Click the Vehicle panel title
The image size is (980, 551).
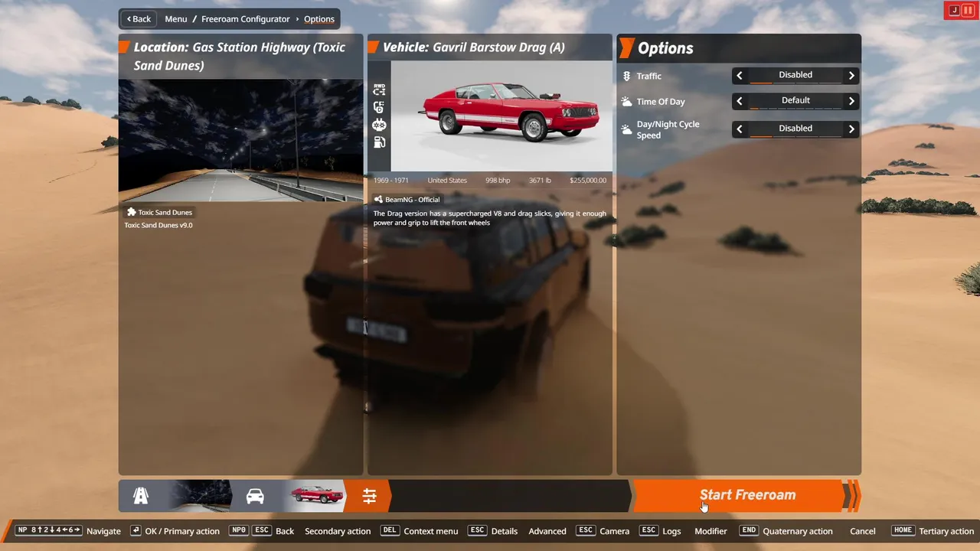pyautogui.click(x=474, y=47)
